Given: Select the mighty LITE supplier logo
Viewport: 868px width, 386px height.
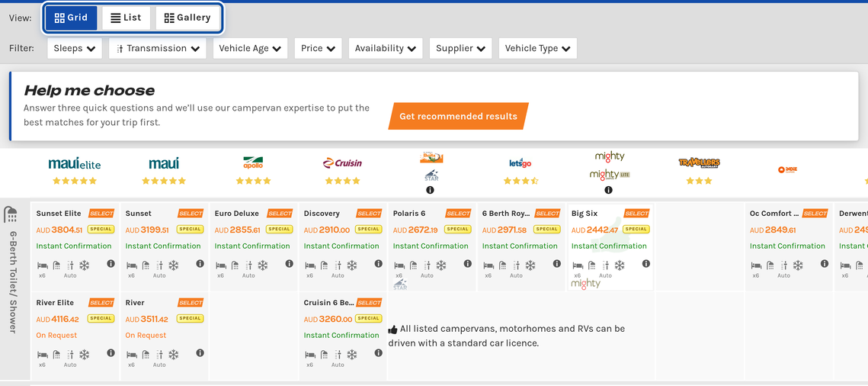Looking at the screenshot, I should (610, 175).
